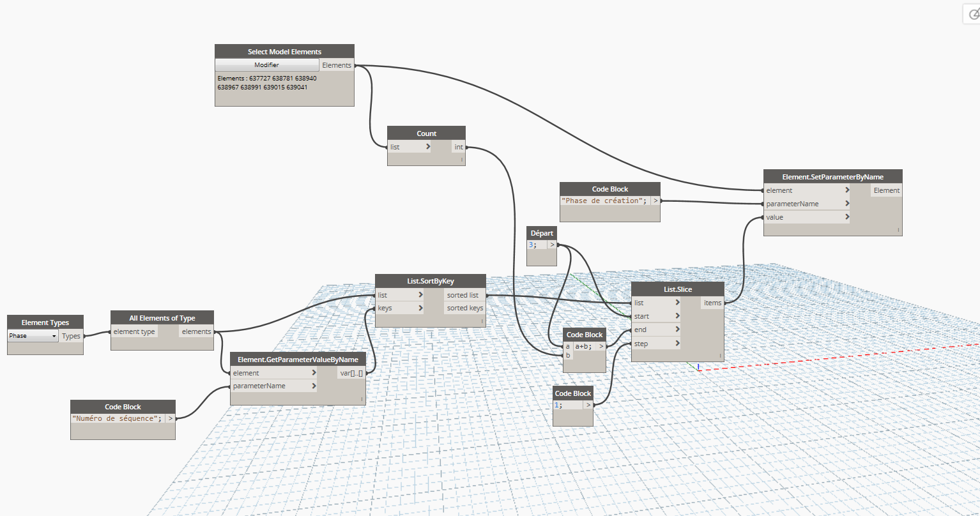Click the output arrow of the 1; code block
This screenshot has height=516, width=980.
588,405
